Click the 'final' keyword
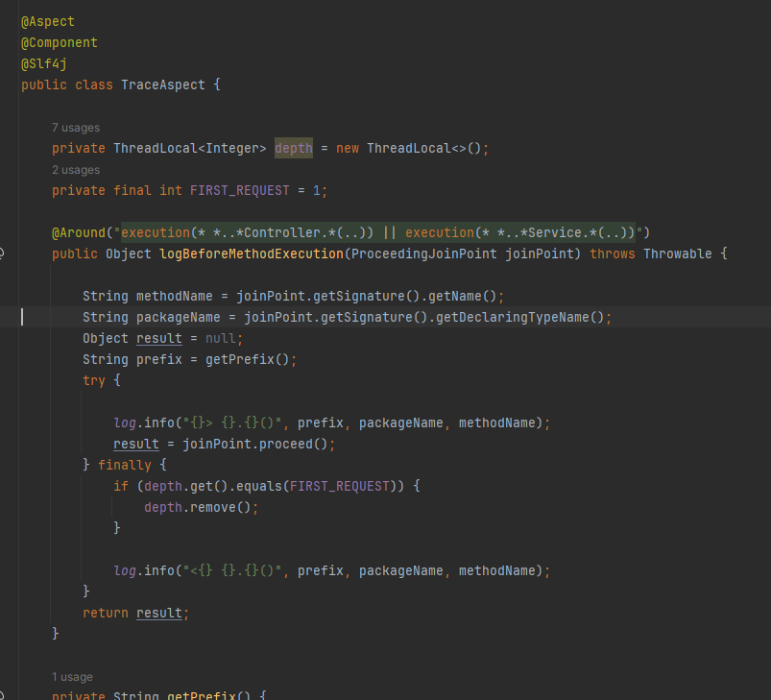Screen dimensions: 771x700 [133, 191]
